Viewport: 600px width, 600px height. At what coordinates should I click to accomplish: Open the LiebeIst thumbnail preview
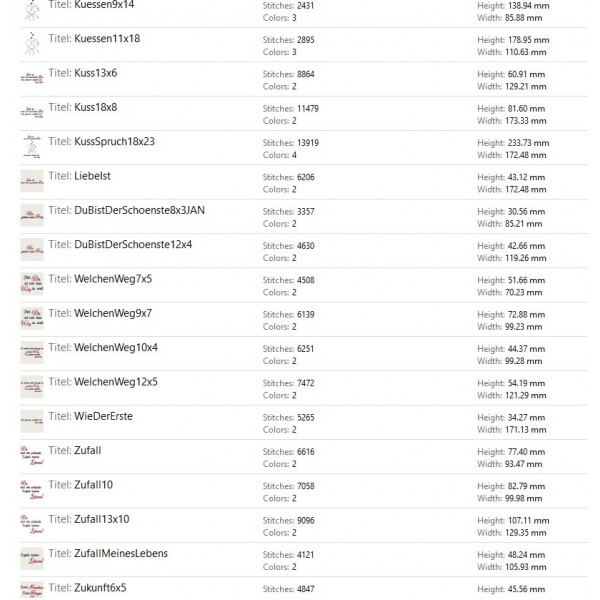(32, 182)
